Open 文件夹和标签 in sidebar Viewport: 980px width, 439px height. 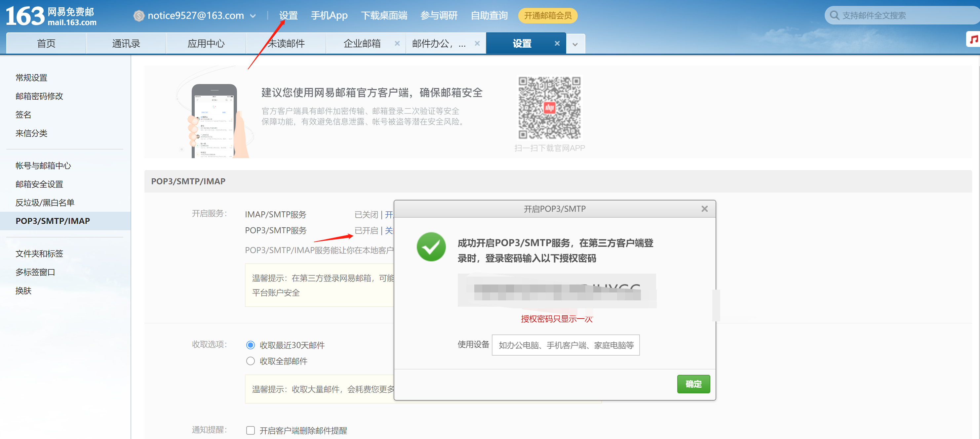pyautogui.click(x=39, y=254)
